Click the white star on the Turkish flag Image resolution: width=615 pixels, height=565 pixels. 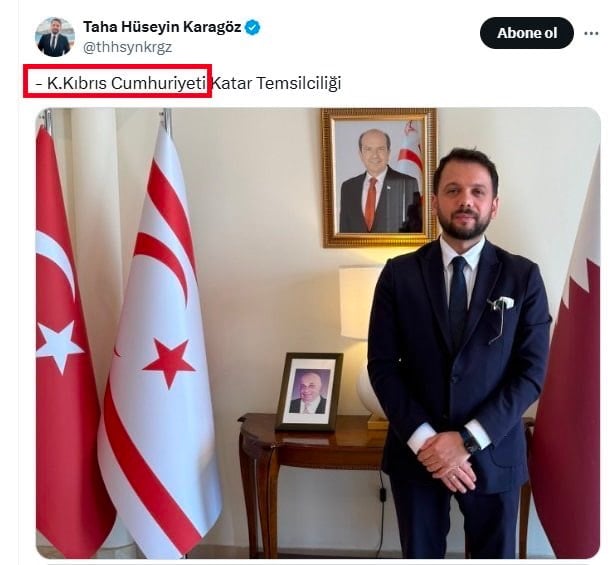tap(58, 347)
